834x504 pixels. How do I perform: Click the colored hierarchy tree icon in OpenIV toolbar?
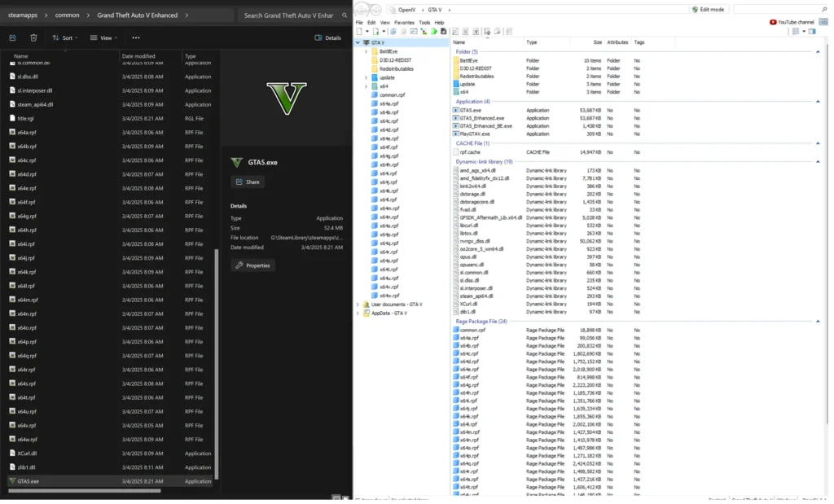[x=424, y=32]
